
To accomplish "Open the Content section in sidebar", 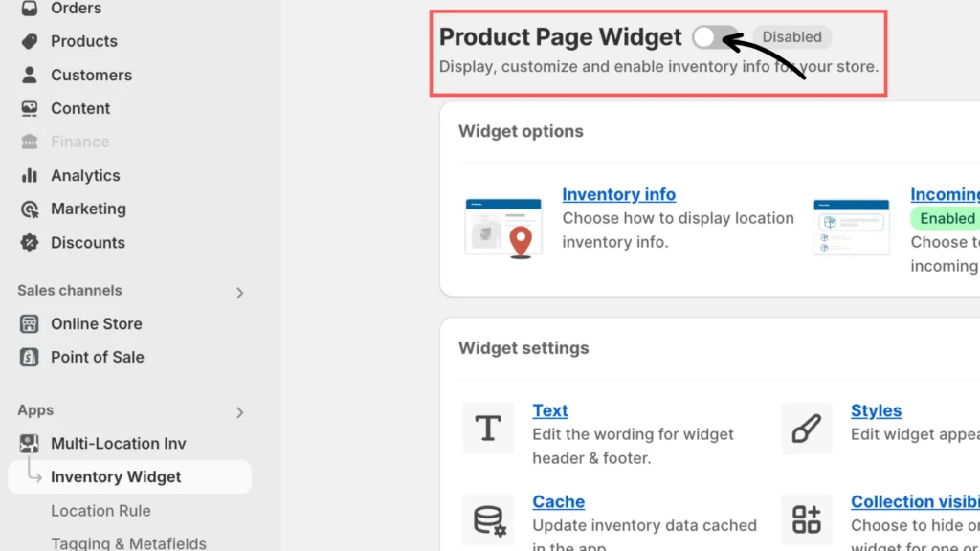I will [x=80, y=108].
